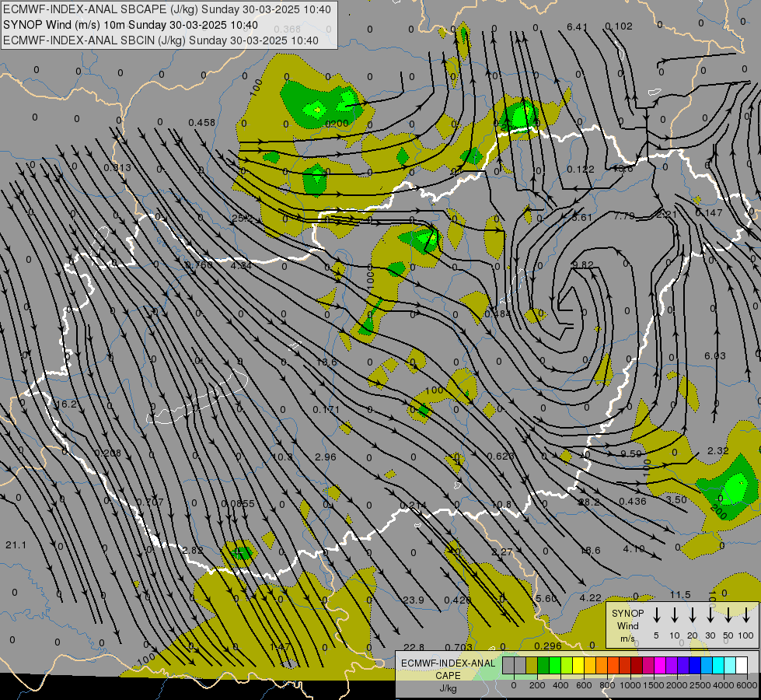Click the map value 0.296
The width and height of the screenshot is (761, 700).
click(x=548, y=646)
